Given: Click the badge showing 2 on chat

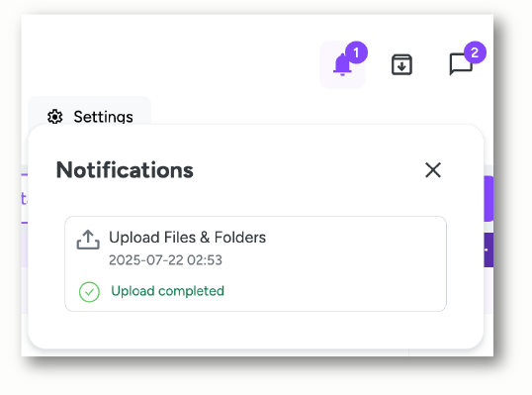Looking at the screenshot, I should (475, 52).
